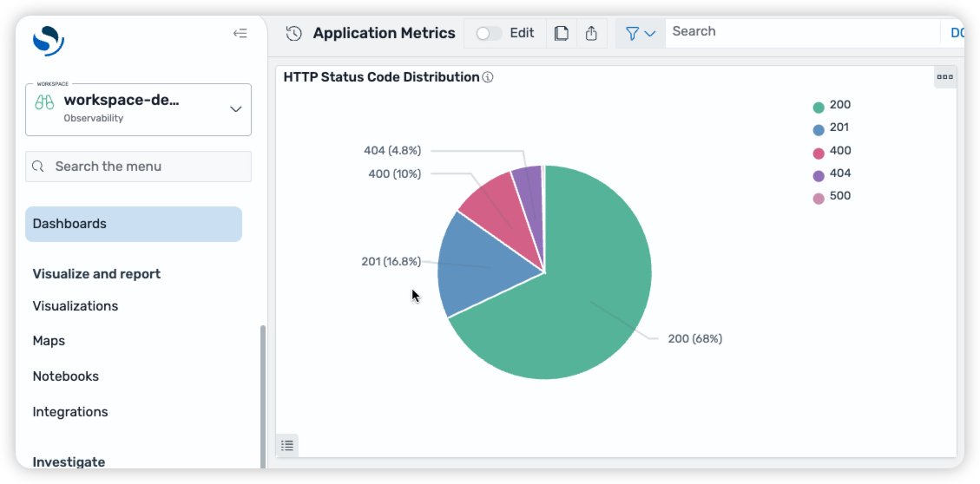This screenshot has height=484, width=980.
Task: Open recent items clock icon
Action: click(294, 34)
